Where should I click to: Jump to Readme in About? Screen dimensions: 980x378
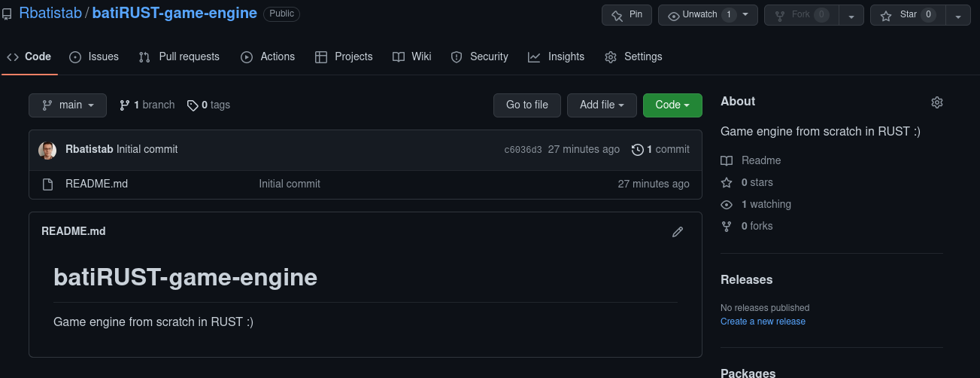coord(751,160)
